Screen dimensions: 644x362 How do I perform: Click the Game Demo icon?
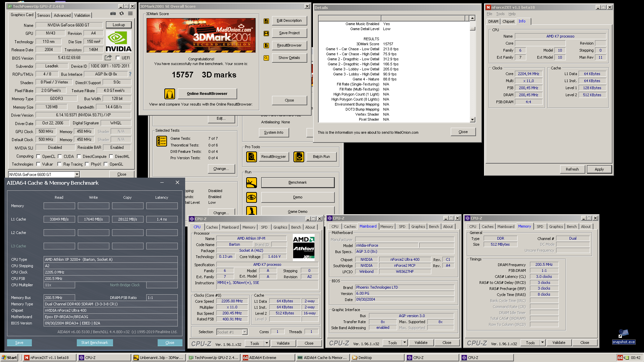click(x=252, y=211)
